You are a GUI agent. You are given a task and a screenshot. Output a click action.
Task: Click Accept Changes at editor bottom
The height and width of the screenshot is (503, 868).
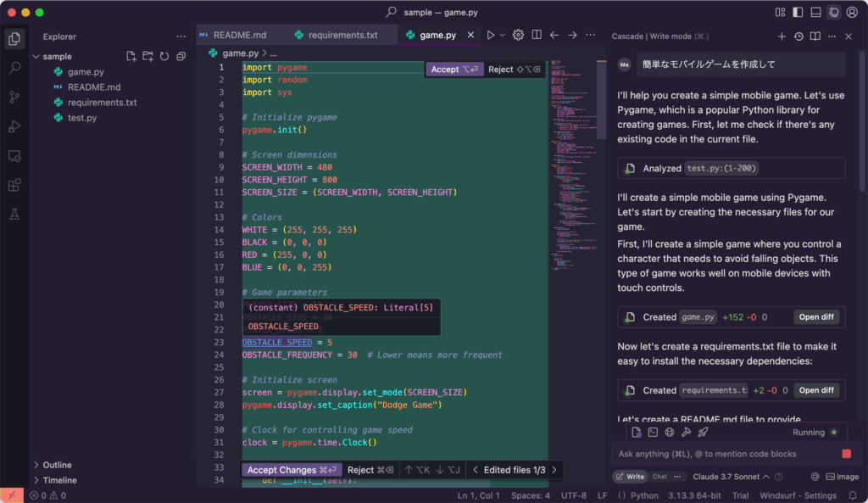(x=292, y=470)
